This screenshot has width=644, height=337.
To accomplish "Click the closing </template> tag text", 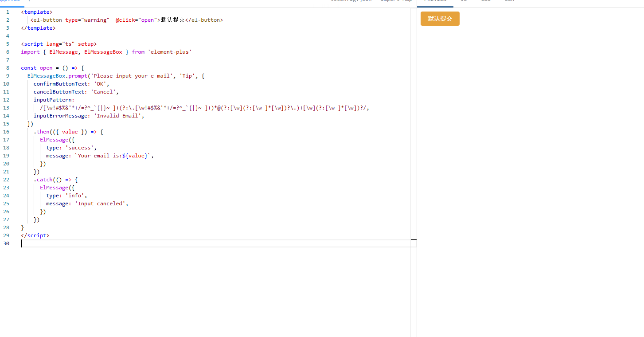I will click(x=38, y=28).
